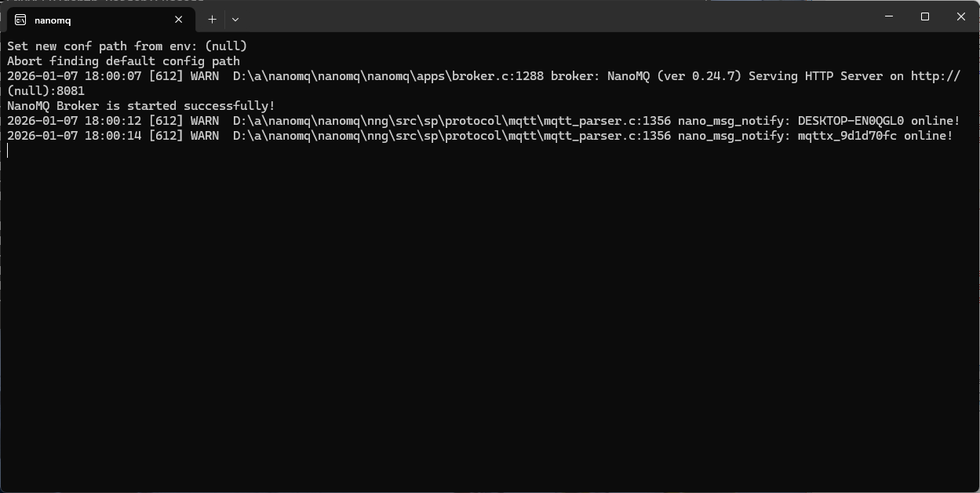Click the "Set new conf path from env" line
This screenshot has height=493, width=980.
[127, 46]
